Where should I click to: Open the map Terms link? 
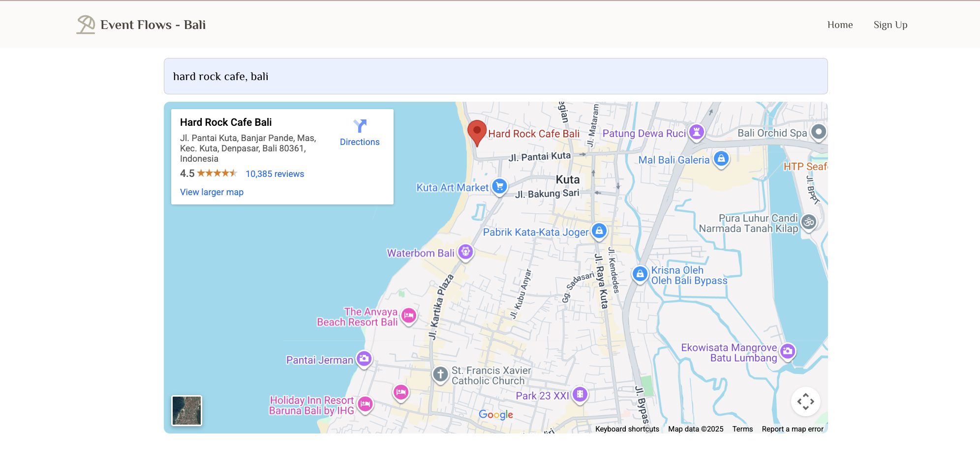coord(742,429)
